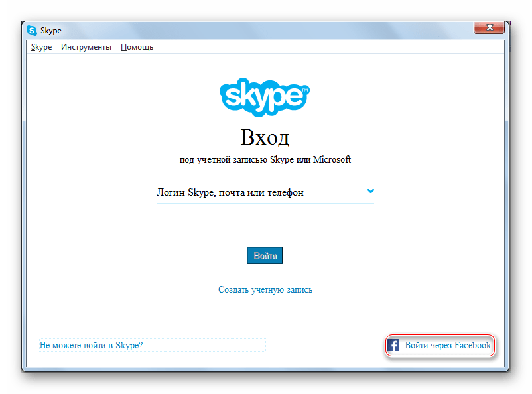The image size is (532, 394).
Task: Click the Вход heading text
Action: pyautogui.click(x=265, y=137)
